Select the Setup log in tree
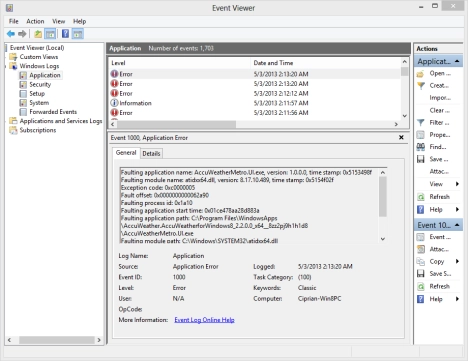Screen dimensions: 468x361 point(37,94)
